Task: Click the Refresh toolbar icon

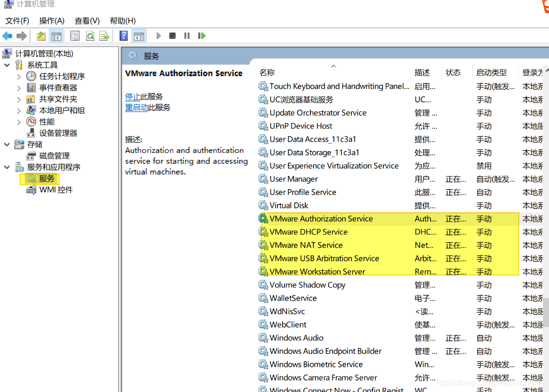Action: [90, 36]
